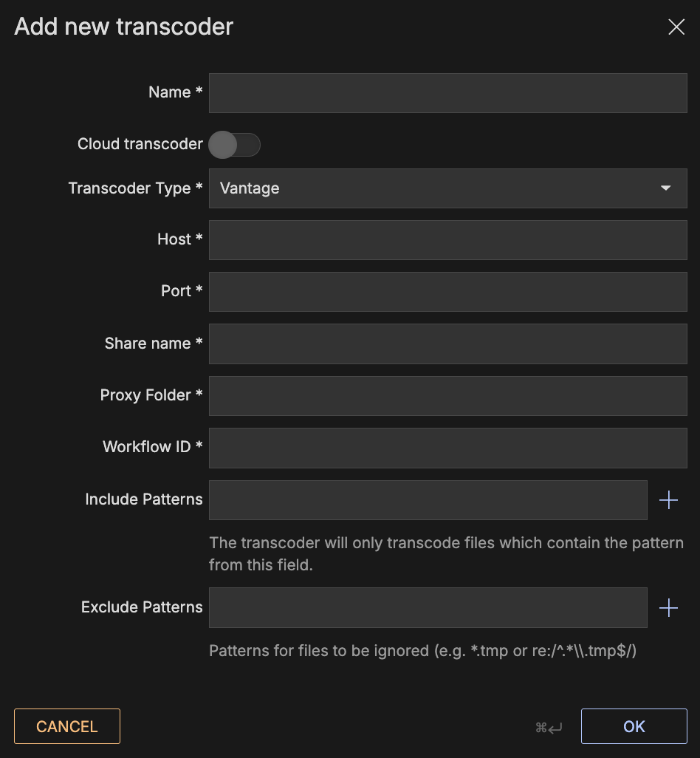Click into the Host field
Screen dimensions: 700x758
447,240
